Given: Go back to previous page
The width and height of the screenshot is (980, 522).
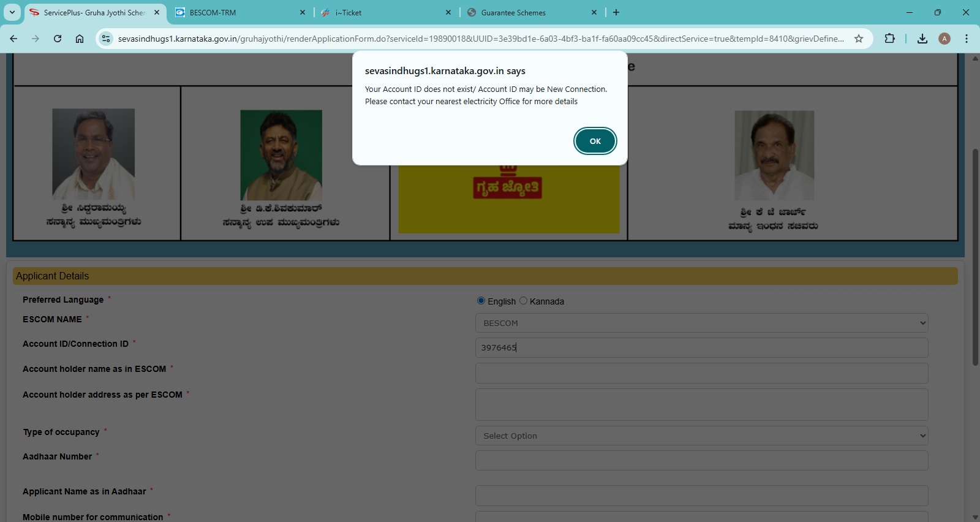Looking at the screenshot, I should pos(13,39).
